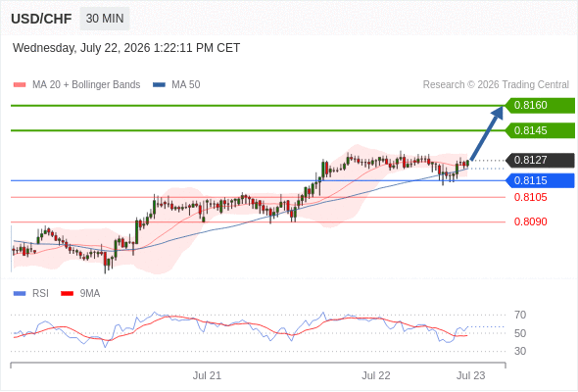The width and height of the screenshot is (578, 392).
Task: Select the 'RSI' legend label
Action: 40,294
